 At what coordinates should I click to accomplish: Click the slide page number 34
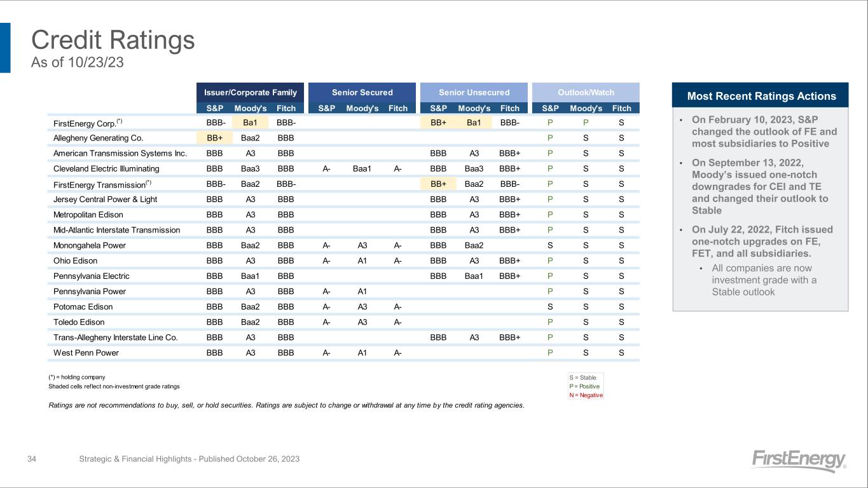click(32, 459)
